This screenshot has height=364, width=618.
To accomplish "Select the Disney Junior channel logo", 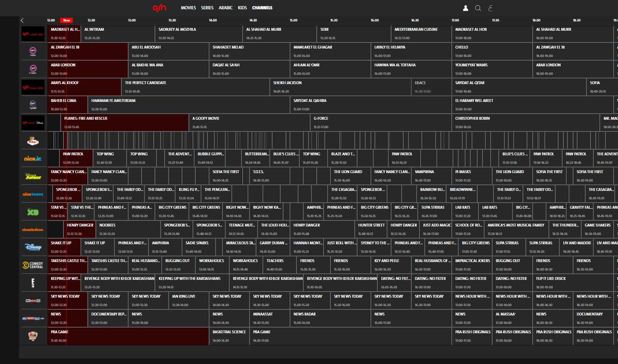I will click(33, 176).
